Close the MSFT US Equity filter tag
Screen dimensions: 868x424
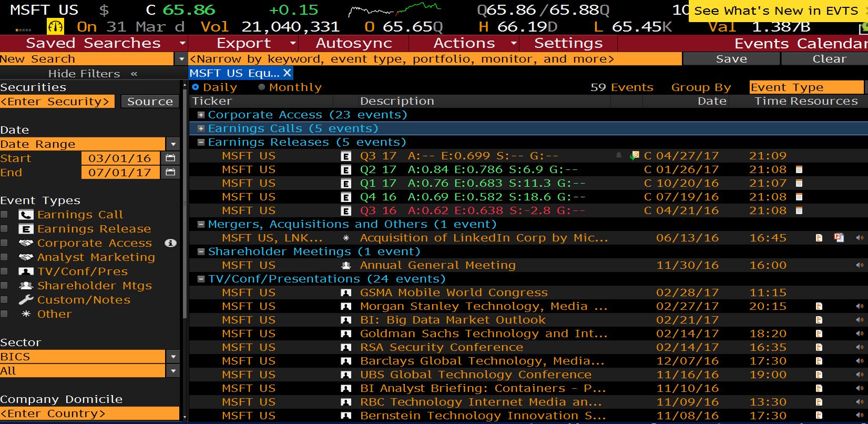(x=287, y=73)
